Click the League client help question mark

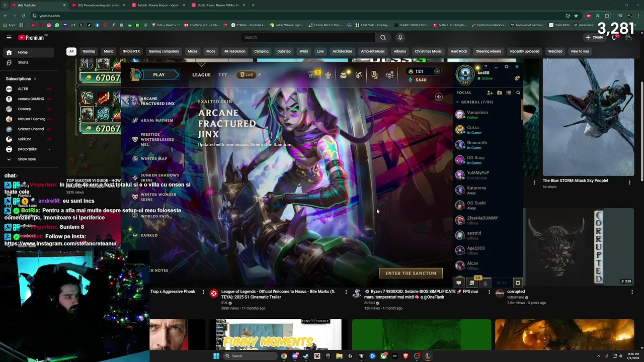(x=486, y=67)
